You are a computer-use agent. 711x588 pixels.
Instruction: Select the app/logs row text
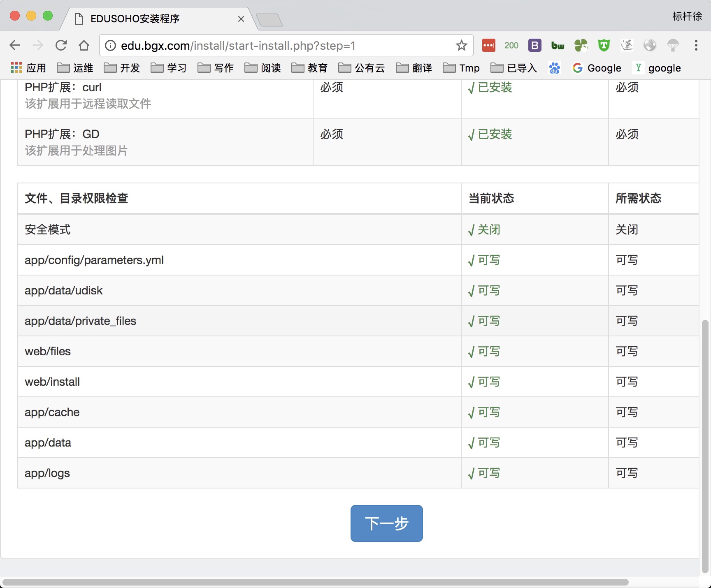coord(47,473)
